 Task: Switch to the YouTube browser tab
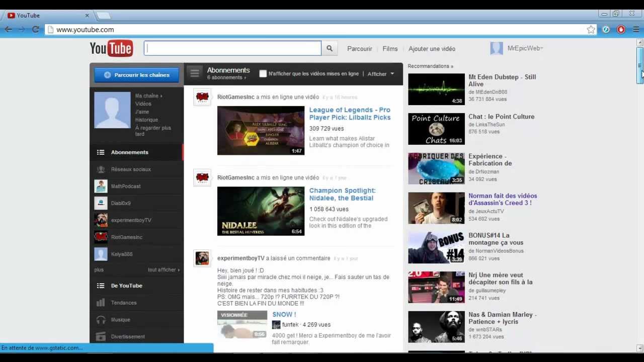(48, 16)
